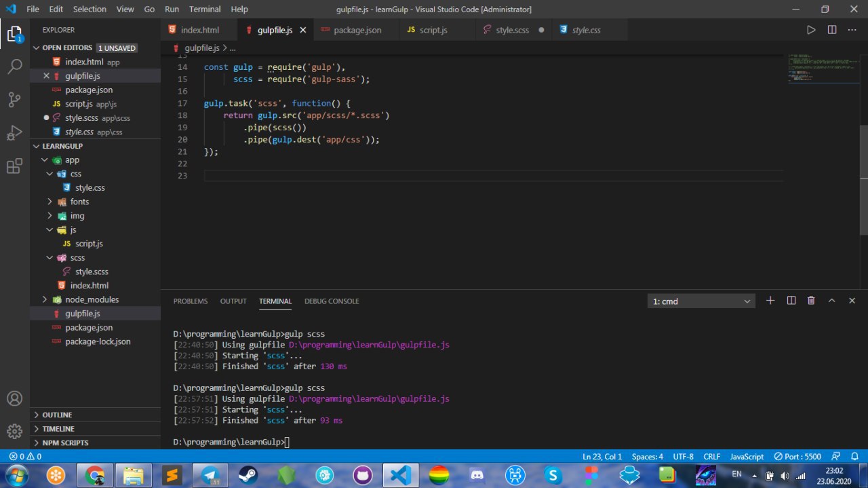
Task: Open the Terminal menu
Action: coord(204,9)
